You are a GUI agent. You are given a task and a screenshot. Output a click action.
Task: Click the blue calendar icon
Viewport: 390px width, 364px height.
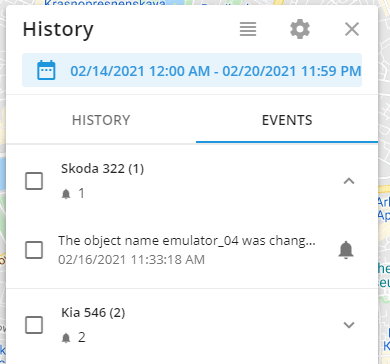click(x=46, y=70)
